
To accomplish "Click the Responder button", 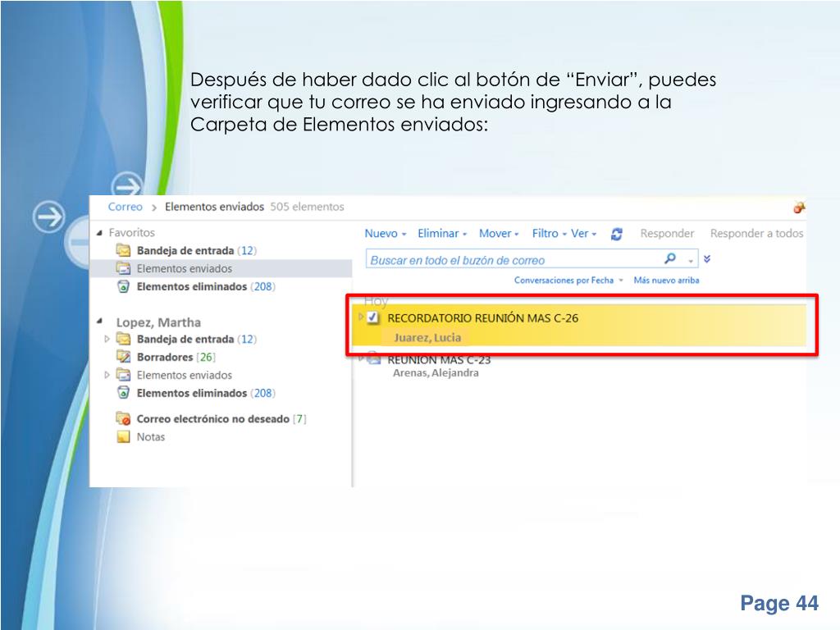I will click(667, 234).
